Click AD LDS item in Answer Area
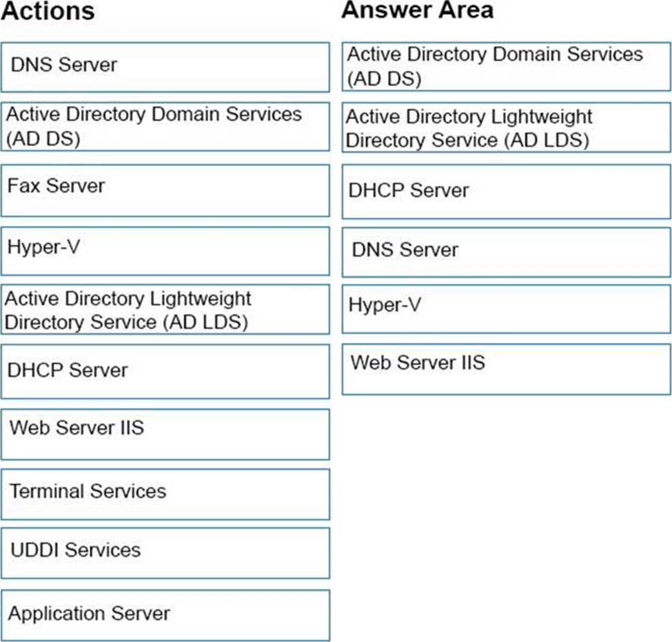 click(506, 127)
